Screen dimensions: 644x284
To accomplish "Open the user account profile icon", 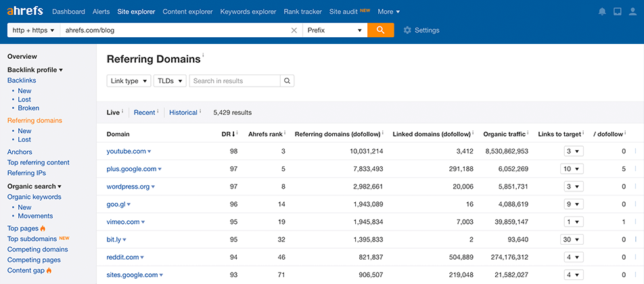I will (632, 11).
